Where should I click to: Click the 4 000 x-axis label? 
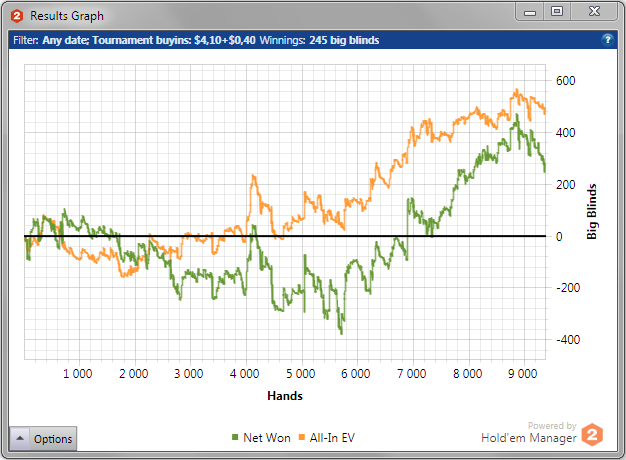point(244,374)
